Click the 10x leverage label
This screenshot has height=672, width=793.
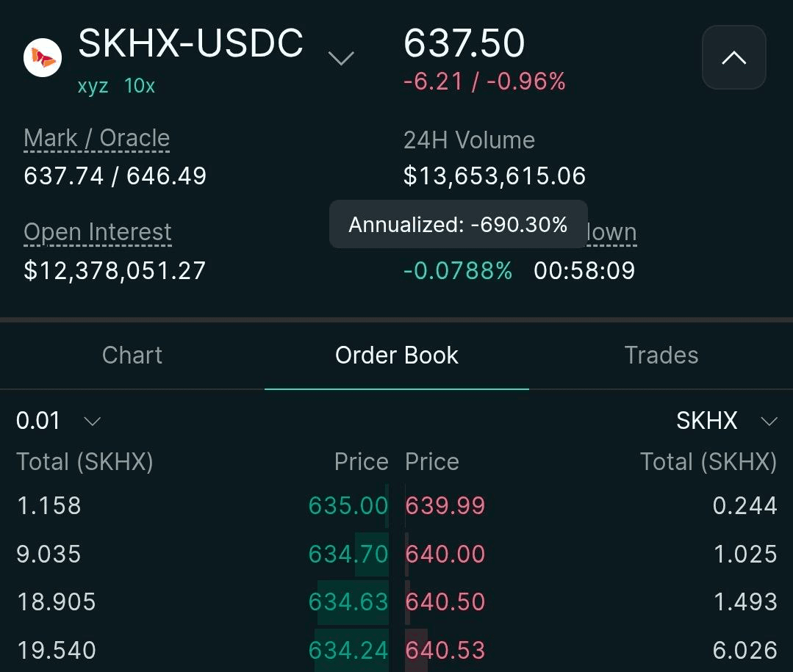click(140, 86)
